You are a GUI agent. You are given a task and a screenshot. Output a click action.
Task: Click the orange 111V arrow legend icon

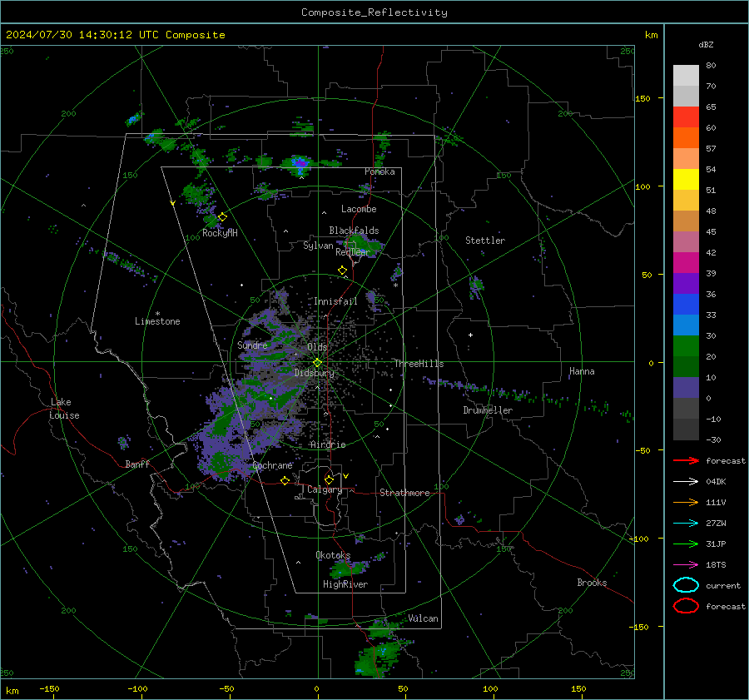(x=686, y=502)
